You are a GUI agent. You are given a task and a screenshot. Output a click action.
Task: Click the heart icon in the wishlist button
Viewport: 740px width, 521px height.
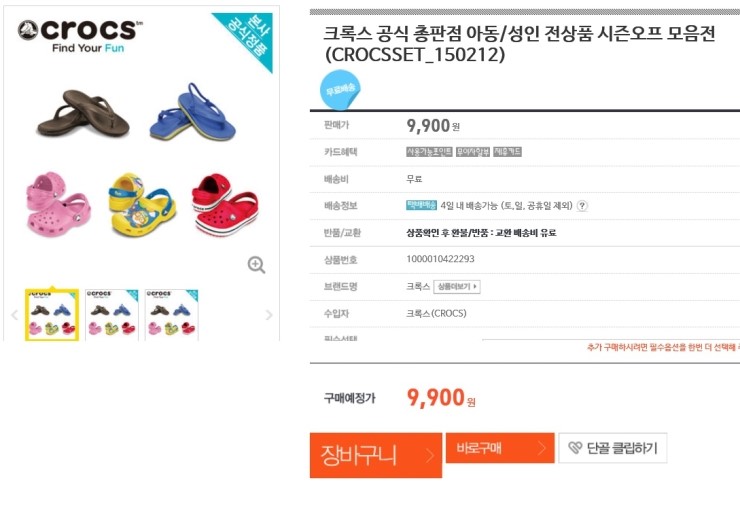tap(575, 448)
